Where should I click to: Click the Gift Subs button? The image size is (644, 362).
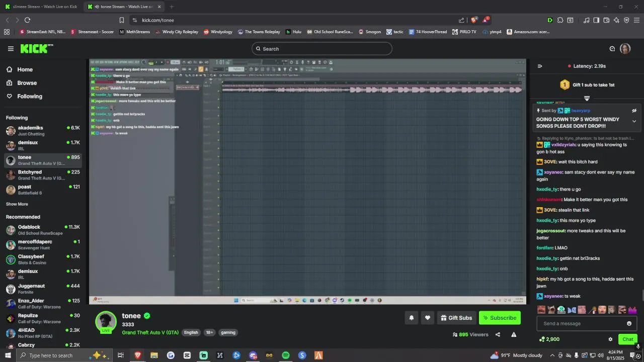(456, 318)
